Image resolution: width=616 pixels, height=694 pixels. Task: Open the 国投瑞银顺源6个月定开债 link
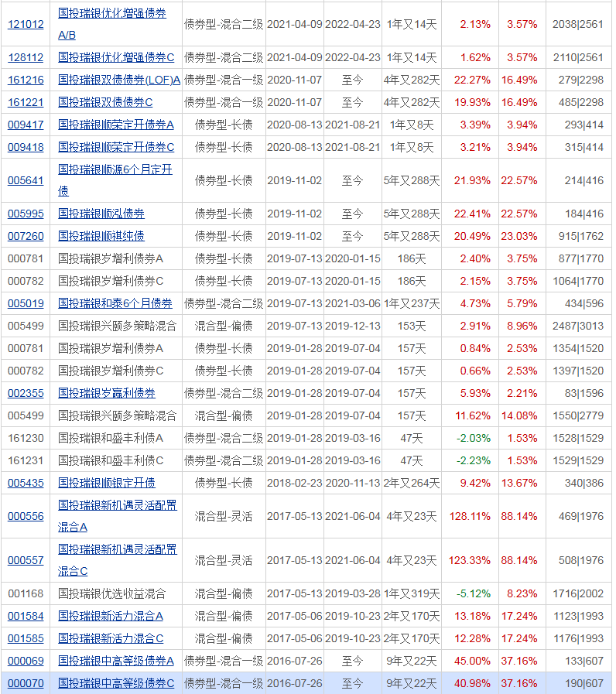pos(115,180)
